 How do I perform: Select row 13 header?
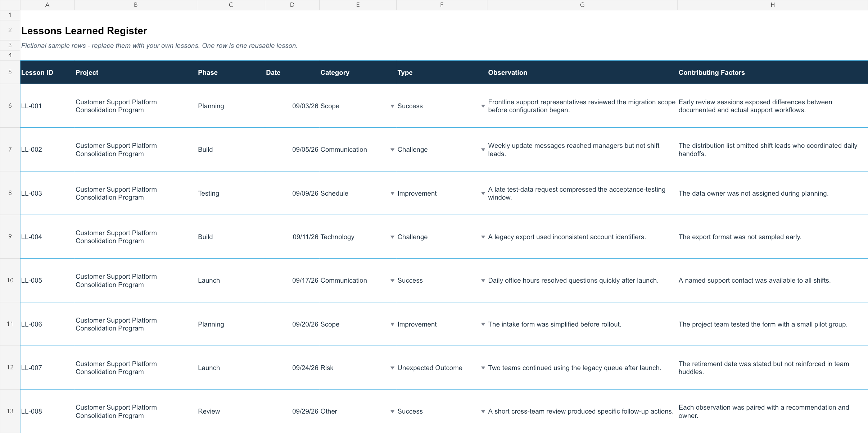[10, 411]
